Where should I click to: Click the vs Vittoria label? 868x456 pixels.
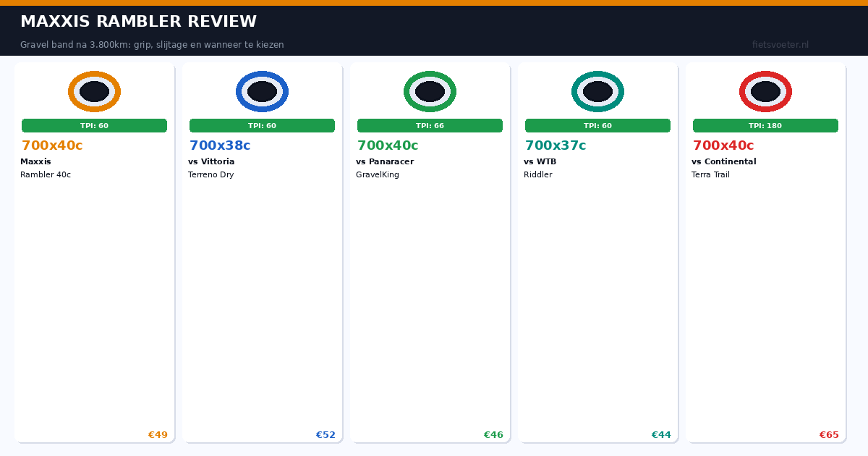tap(211, 161)
